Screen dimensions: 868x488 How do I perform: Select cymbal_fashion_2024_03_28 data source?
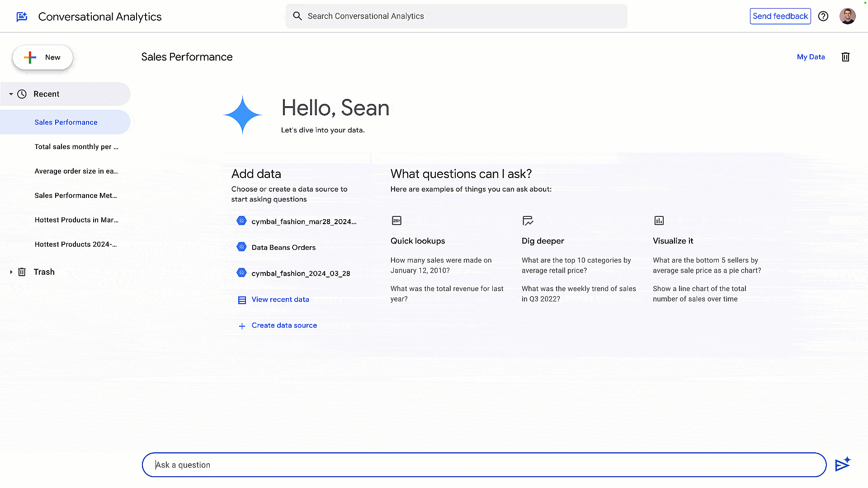coord(301,273)
